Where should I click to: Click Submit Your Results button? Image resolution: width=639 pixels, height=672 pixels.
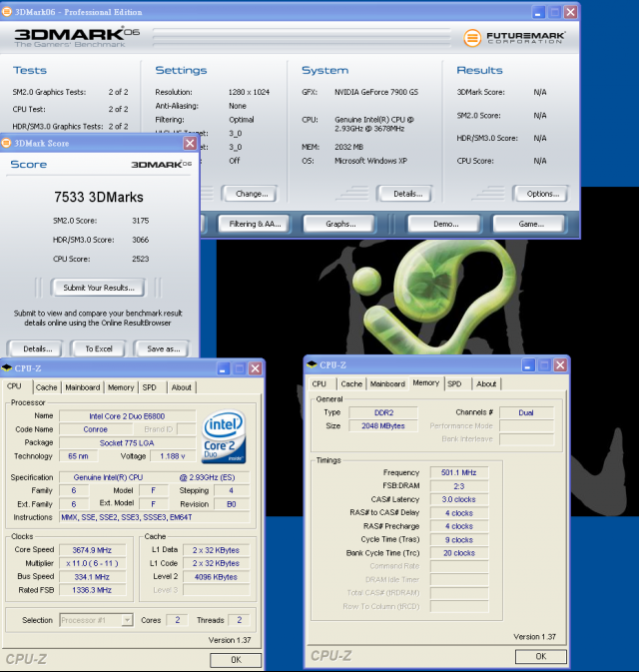tap(99, 288)
